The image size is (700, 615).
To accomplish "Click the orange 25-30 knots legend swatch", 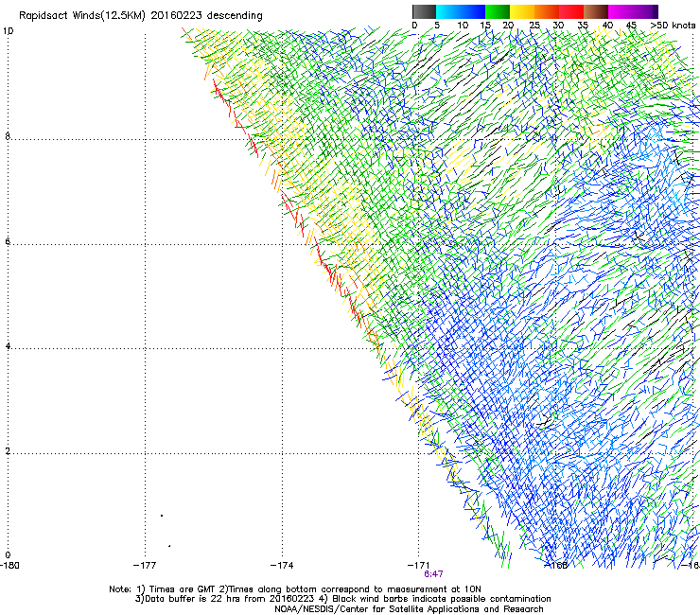I will click(547, 11).
